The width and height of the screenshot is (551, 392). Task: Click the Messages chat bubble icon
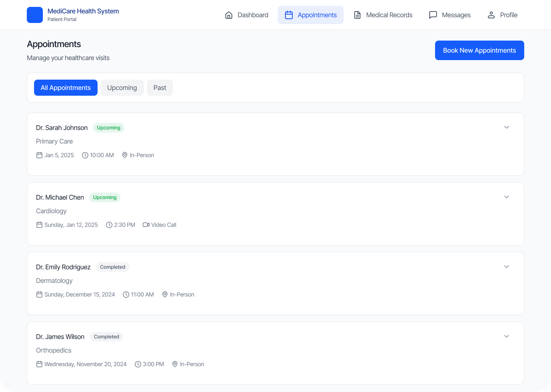(x=433, y=15)
